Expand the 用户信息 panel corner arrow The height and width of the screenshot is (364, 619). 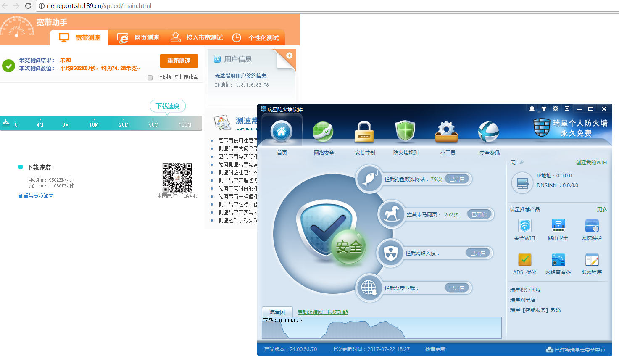click(290, 55)
